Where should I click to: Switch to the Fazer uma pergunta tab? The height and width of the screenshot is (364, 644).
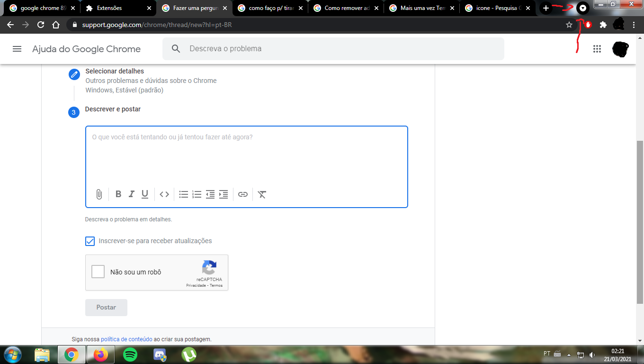pyautogui.click(x=194, y=8)
